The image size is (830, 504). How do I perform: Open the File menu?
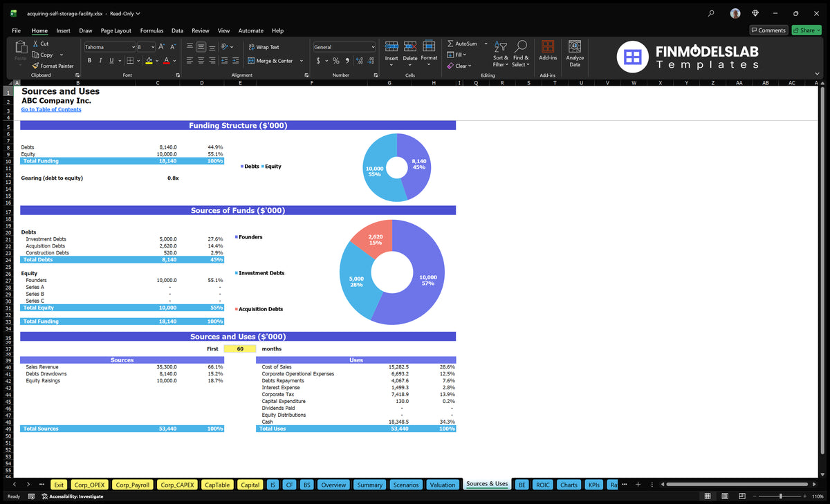(x=16, y=30)
